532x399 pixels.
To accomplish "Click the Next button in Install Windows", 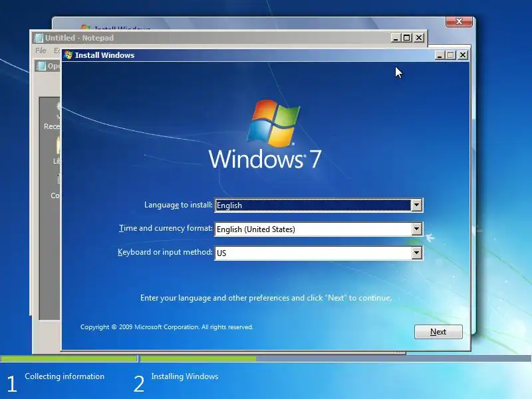I will coord(438,331).
